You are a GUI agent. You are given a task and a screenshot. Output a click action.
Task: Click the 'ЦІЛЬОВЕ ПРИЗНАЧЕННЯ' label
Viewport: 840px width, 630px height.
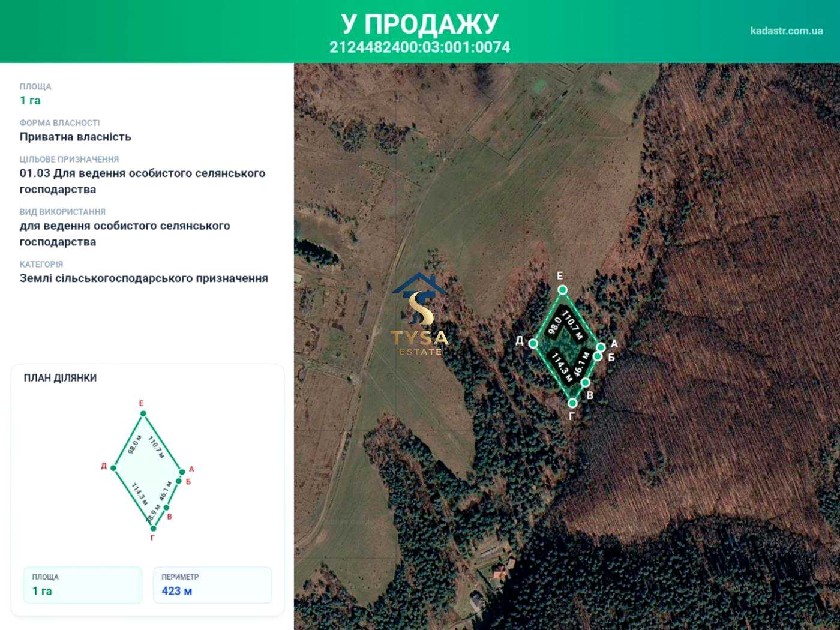[69, 160]
